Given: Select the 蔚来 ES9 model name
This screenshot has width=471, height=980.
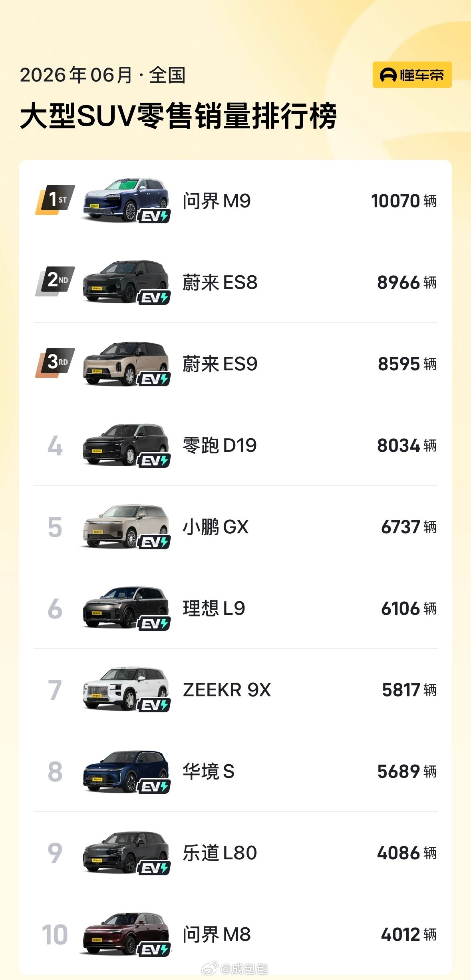Looking at the screenshot, I should pos(220,364).
